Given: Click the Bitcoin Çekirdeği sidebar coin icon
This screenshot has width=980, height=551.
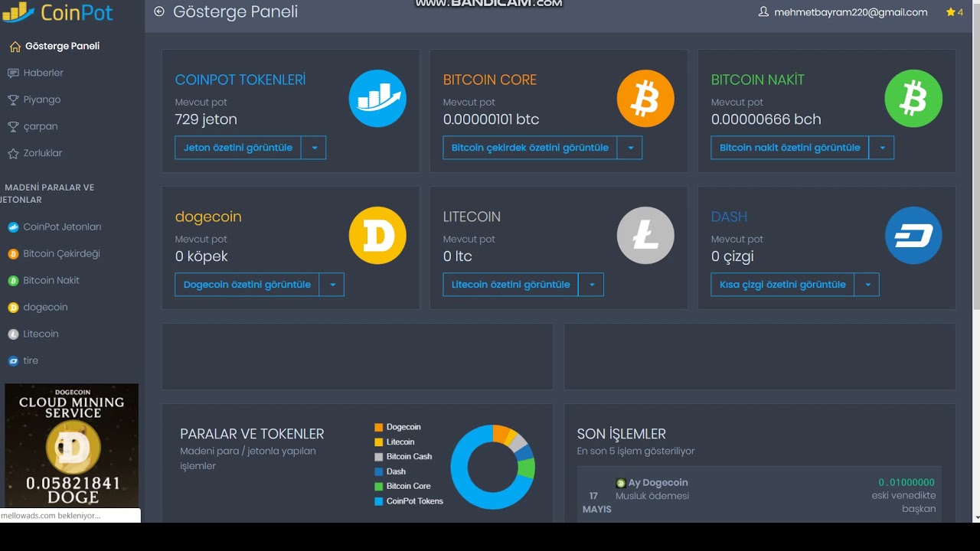Looking at the screenshot, I should (x=13, y=254).
